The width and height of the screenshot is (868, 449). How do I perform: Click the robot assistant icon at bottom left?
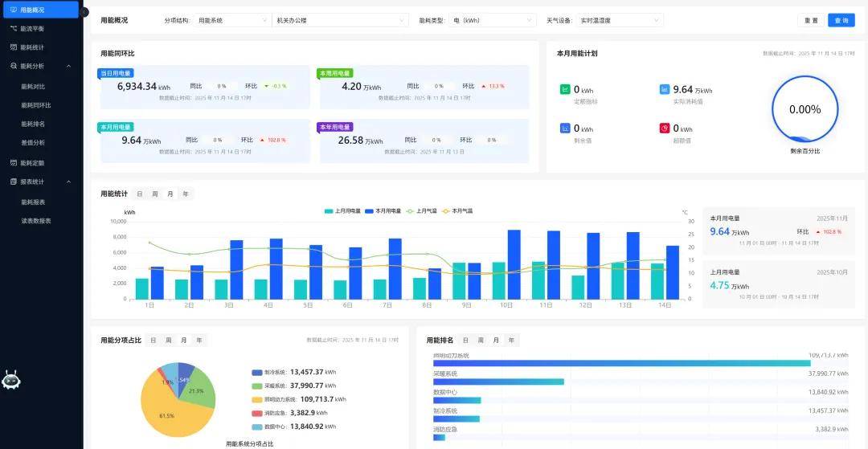(10, 380)
